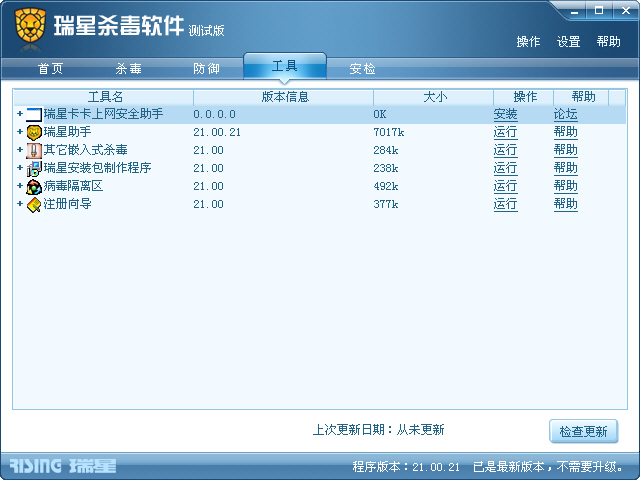Screen dimensions: 640x480
Task: Click the 上次更新日期：从未更新 text
Action: [x=378, y=430]
